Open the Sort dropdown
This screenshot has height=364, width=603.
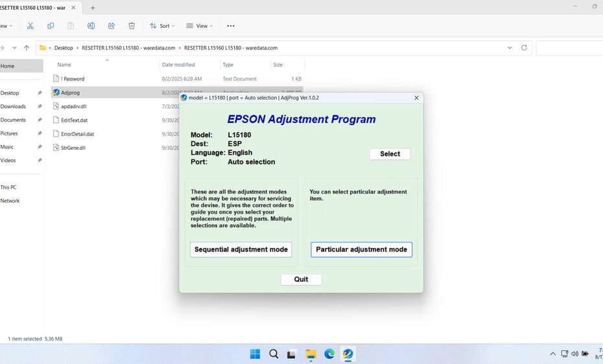tap(162, 26)
